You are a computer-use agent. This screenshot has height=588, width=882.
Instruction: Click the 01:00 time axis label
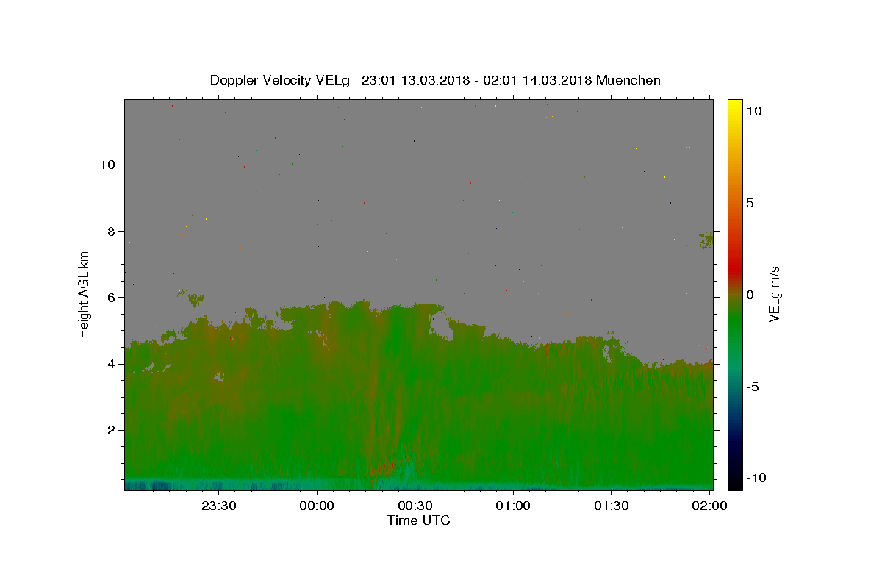pyautogui.click(x=514, y=506)
